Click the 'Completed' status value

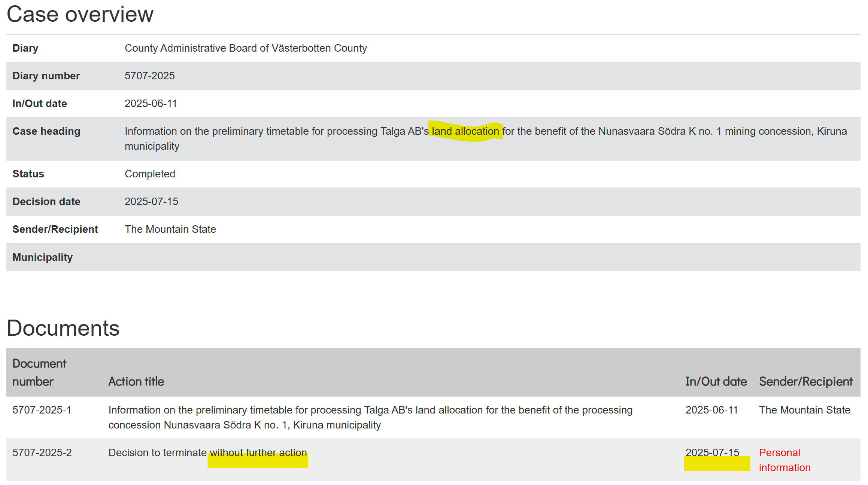click(x=150, y=174)
